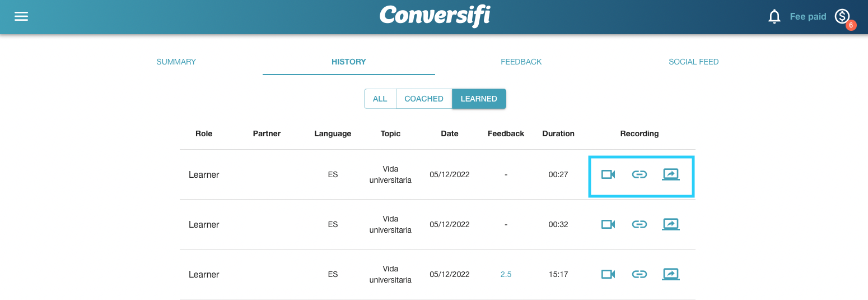Copy link for the 15:17 session recording
Viewport: 868px width, 300px height.
click(639, 274)
